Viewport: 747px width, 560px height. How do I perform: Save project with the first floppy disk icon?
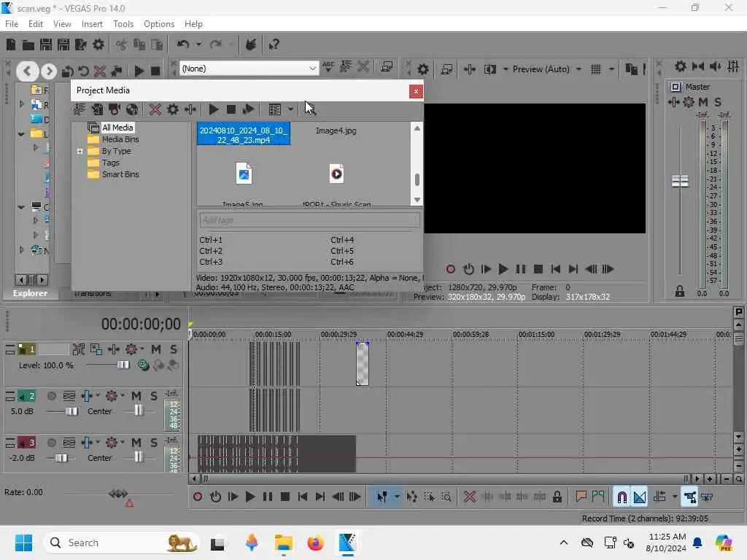tap(46, 44)
